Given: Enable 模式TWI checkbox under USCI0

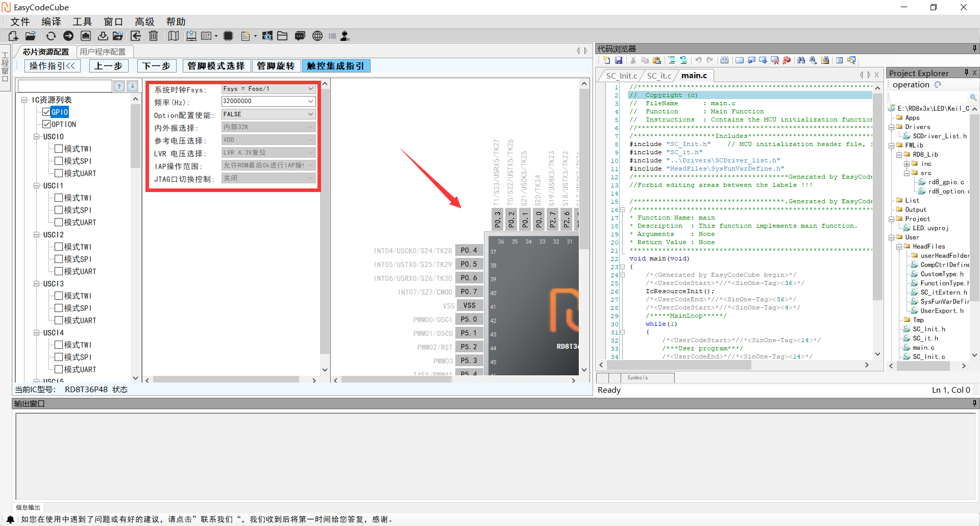Looking at the screenshot, I should tap(59, 149).
